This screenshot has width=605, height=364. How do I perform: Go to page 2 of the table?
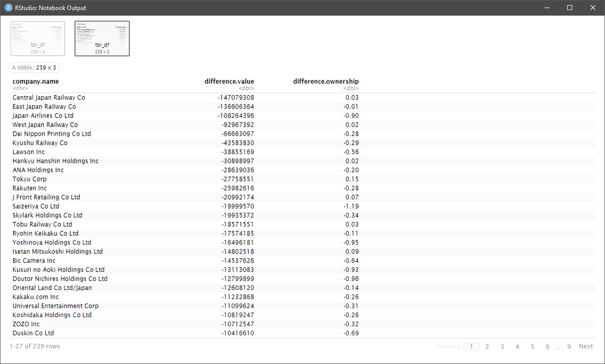[x=487, y=346]
